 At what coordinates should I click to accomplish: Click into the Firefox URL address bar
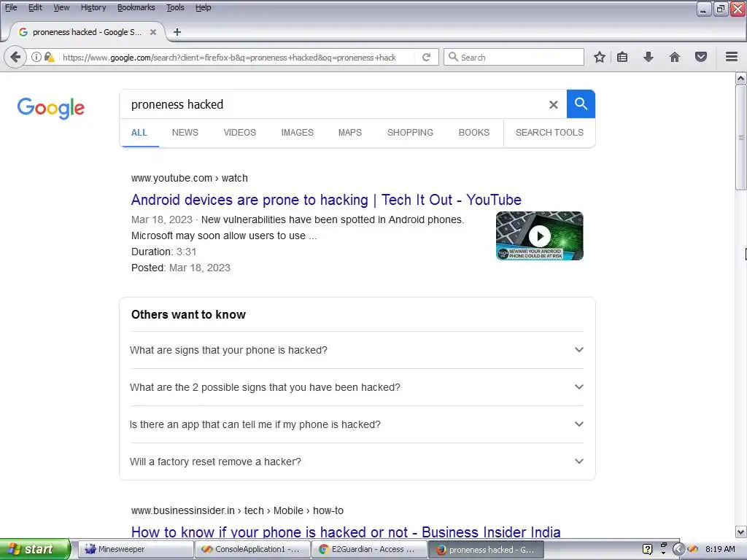tap(229, 57)
